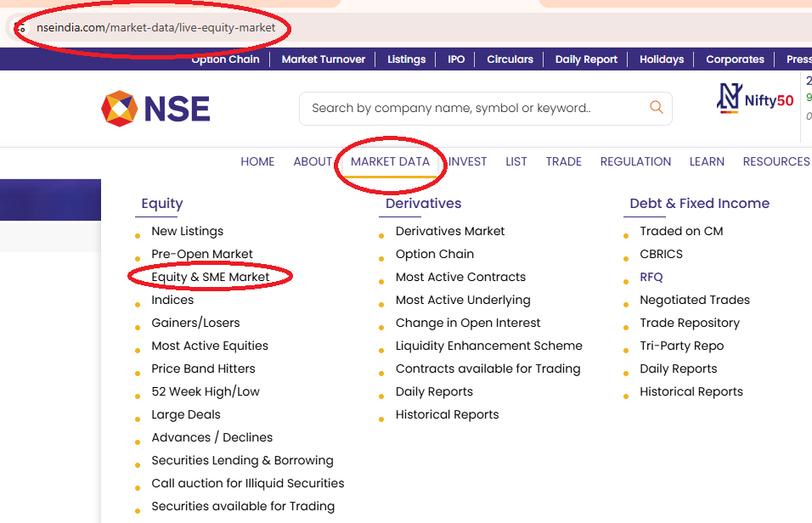The width and height of the screenshot is (812, 523).
Task: View the IPO section
Action: point(455,59)
